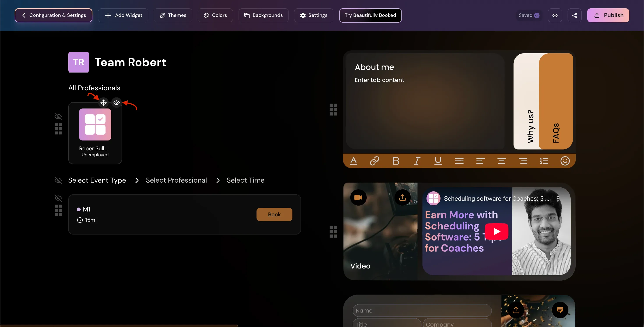
Task: Click the Book button for M1
Action: point(274,214)
